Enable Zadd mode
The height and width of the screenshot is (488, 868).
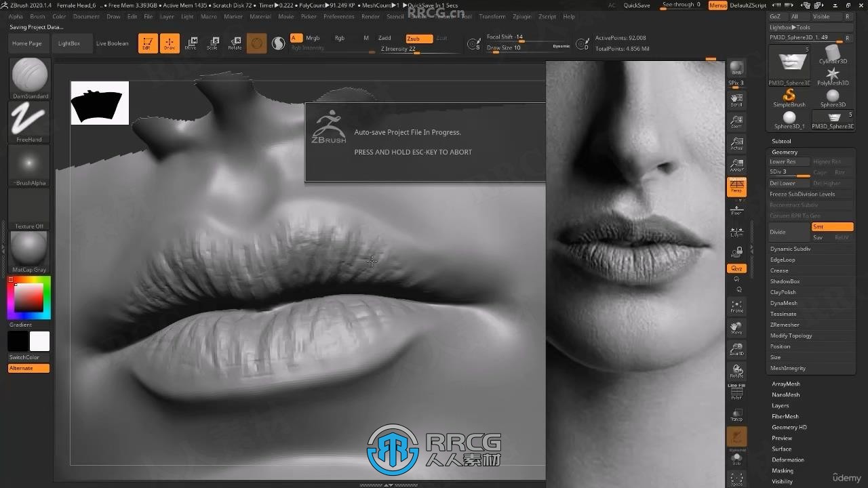coord(384,38)
